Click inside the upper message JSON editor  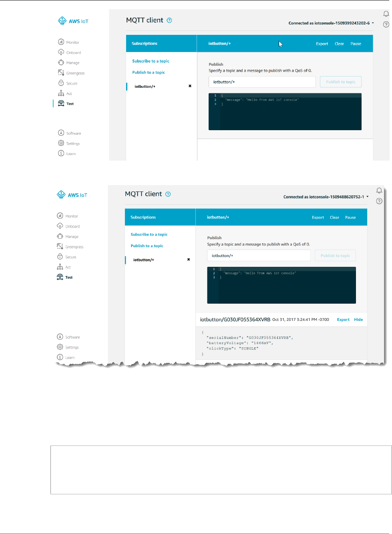coord(285,112)
